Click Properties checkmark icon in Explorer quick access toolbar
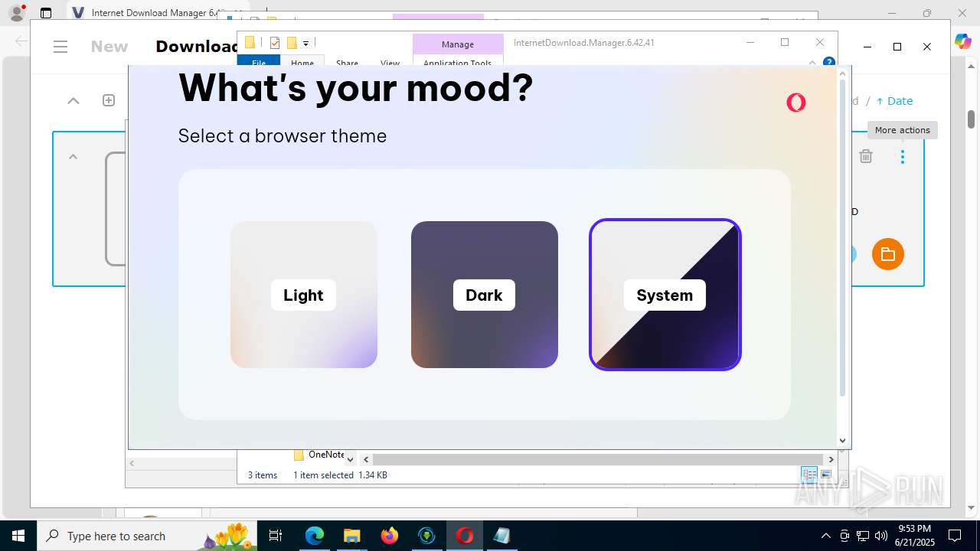 pyautogui.click(x=275, y=43)
